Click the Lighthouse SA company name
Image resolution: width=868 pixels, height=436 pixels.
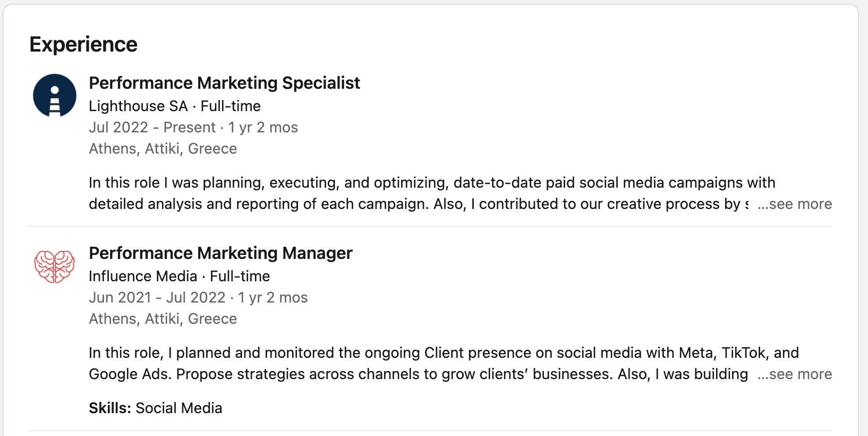tap(138, 106)
